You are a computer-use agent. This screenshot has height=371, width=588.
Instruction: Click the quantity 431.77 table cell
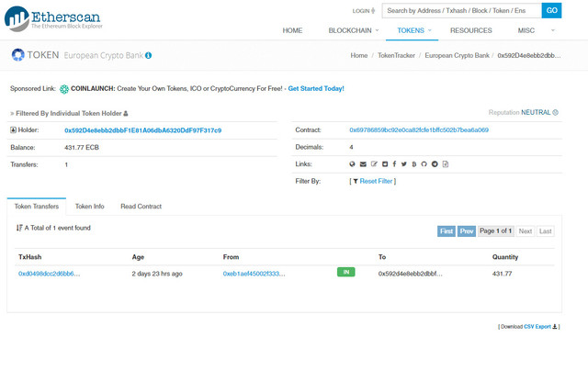pos(503,274)
